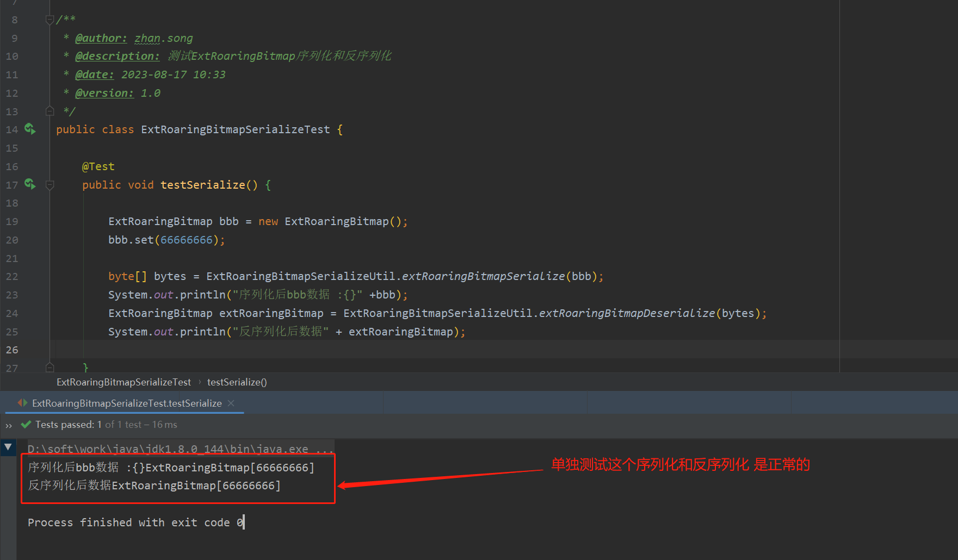Click the down arrow console button at left
The height and width of the screenshot is (560, 958).
(8, 448)
